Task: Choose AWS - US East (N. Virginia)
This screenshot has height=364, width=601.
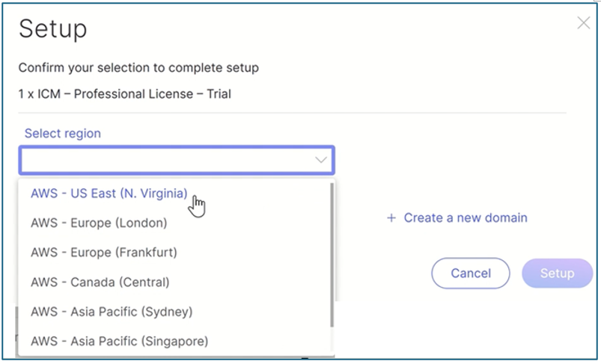Action: (x=109, y=193)
